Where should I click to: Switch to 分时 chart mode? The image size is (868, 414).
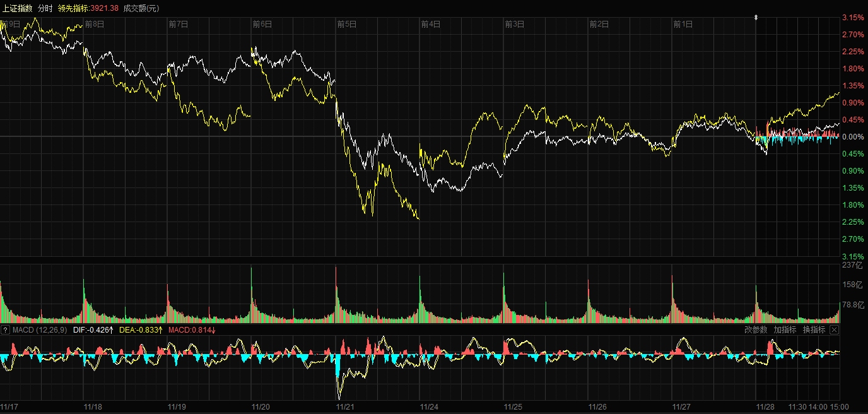45,8
